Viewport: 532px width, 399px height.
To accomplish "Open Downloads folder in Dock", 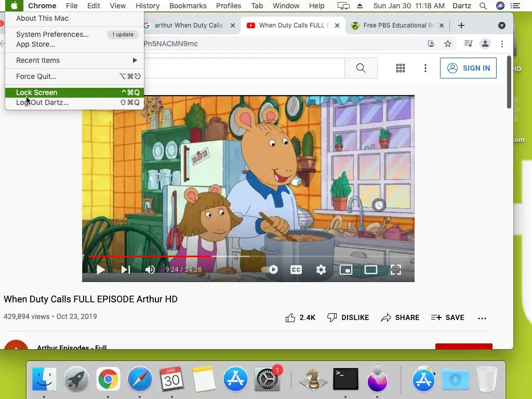I will point(455,379).
